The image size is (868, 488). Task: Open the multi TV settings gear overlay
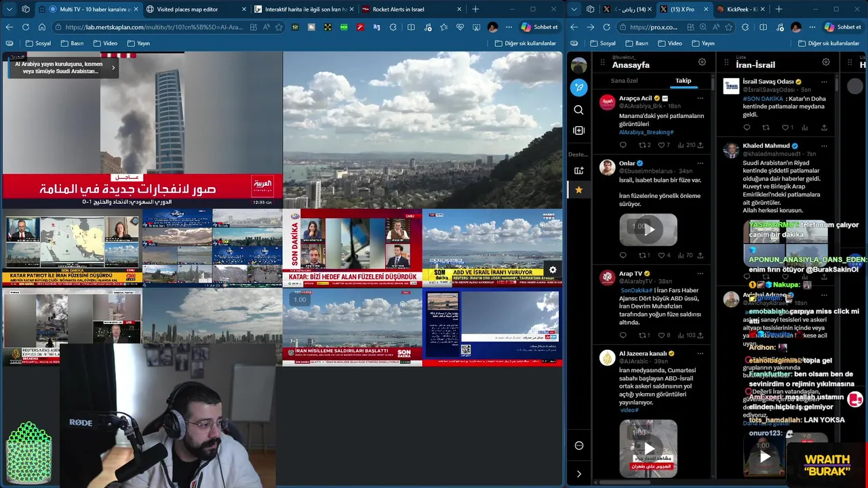click(x=553, y=270)
